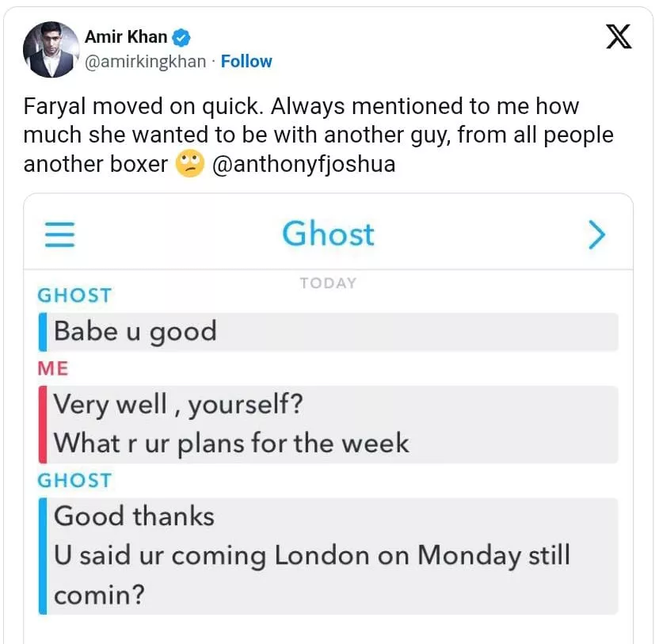Click the "Good thanks" message

134,516
